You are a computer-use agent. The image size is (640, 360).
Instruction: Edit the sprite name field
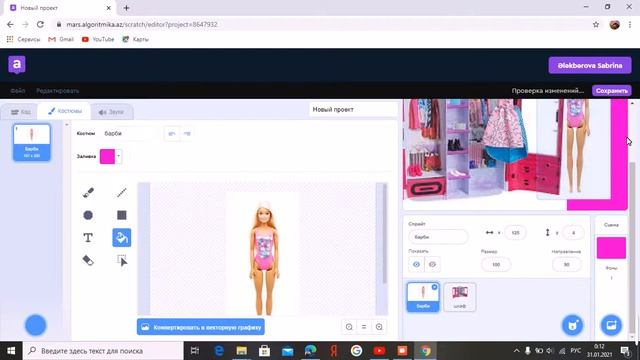click(438, 237)
